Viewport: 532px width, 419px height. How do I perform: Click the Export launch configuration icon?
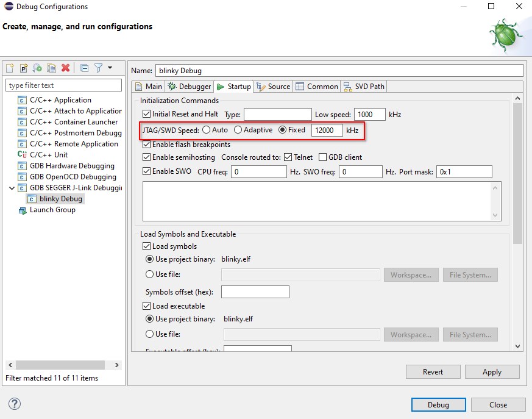[38, 68]
